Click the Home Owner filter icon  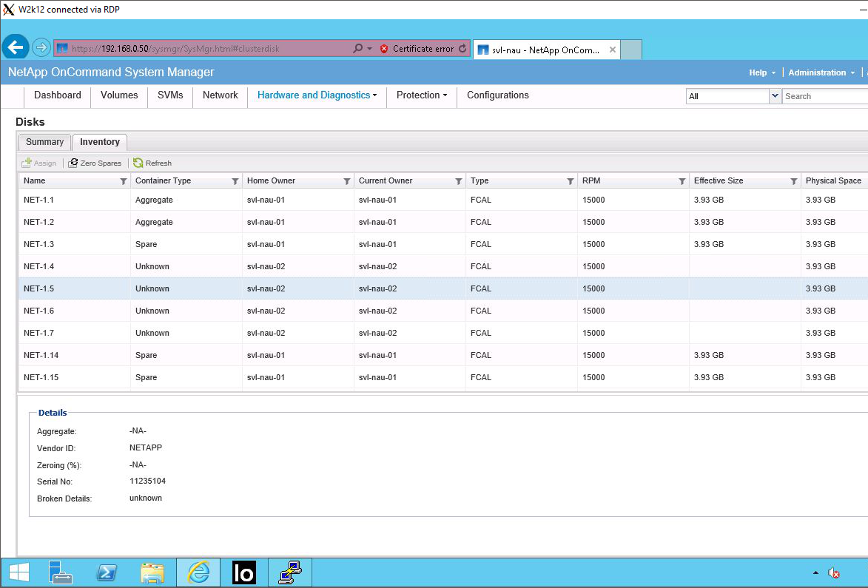click(347, 181)
